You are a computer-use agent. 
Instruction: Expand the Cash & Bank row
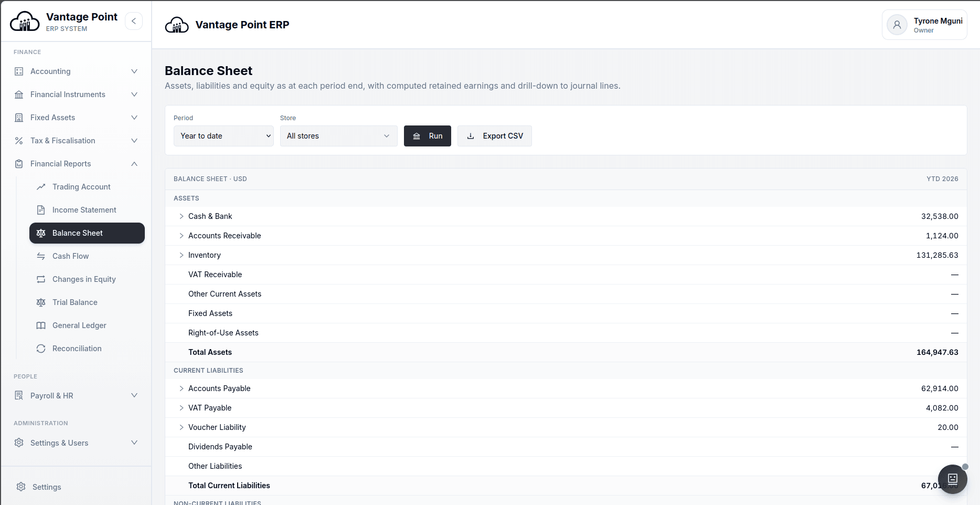[182, 216]
